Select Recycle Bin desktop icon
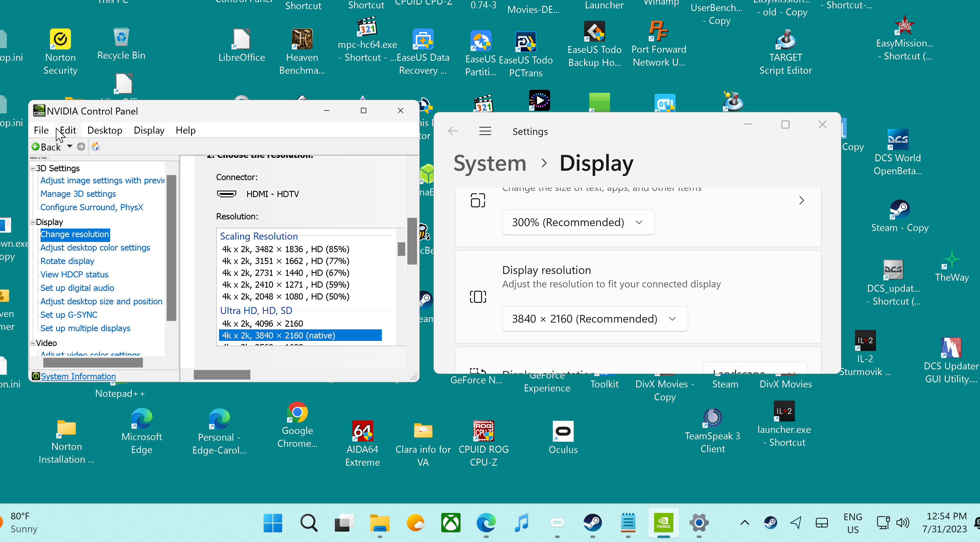The image size is (980, 542). [121, 44]
